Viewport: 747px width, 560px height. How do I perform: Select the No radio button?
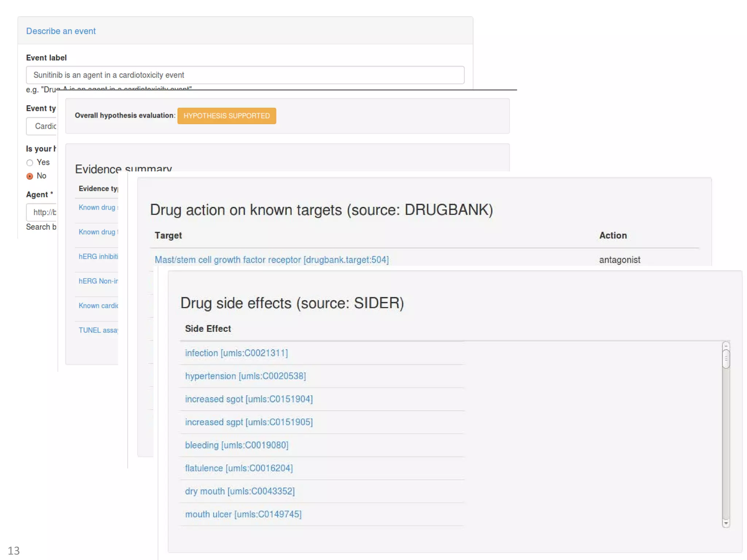pyautogui.click(x=30, y=176)
